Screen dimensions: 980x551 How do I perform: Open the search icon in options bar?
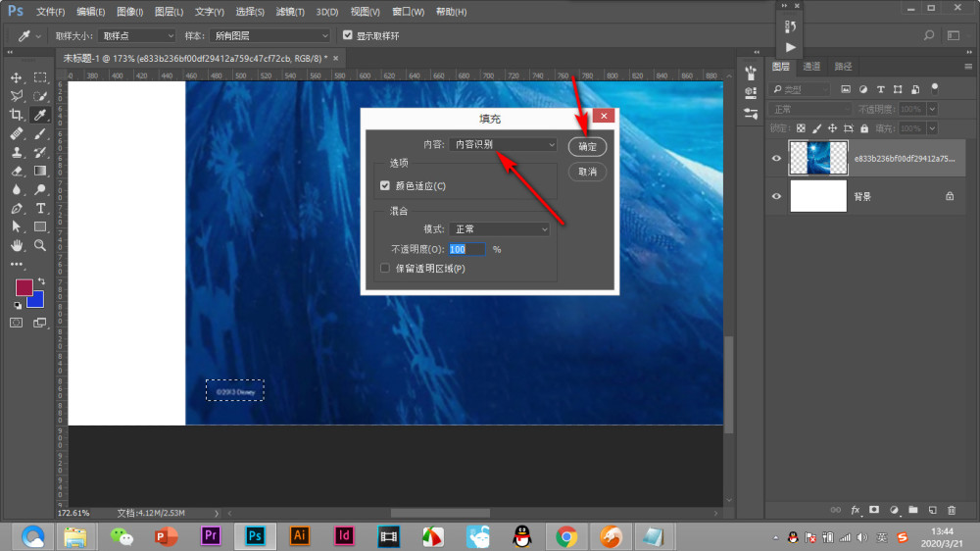click(929, 35)
